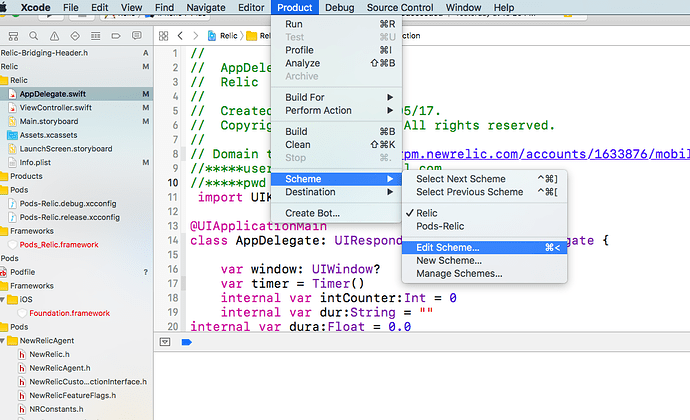Open the Debug menu
The image size is (690, 420).
[x=339, y=7]
